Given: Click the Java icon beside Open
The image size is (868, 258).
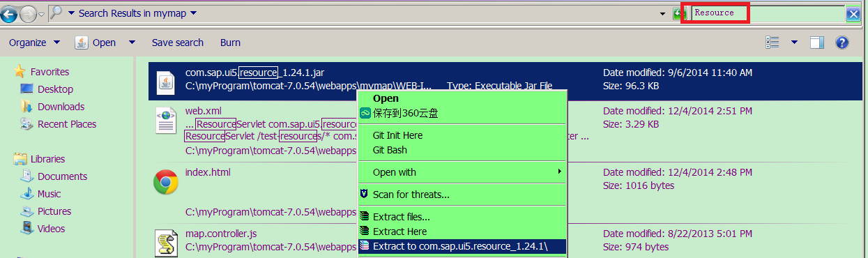Looking at the screenshot, I should tap(82, 43).
